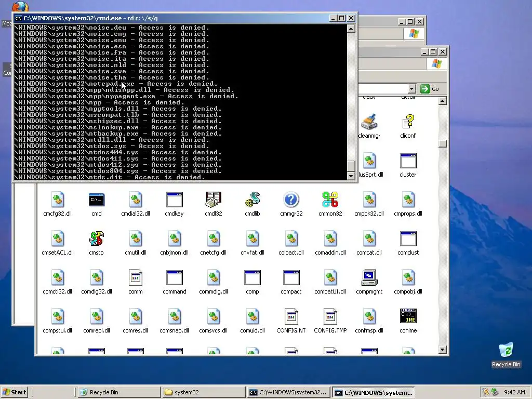The width and height of the screenshot is (532, 399).
Task: Select the comsvcs.dll file icon
Action: tap(214, 316)
